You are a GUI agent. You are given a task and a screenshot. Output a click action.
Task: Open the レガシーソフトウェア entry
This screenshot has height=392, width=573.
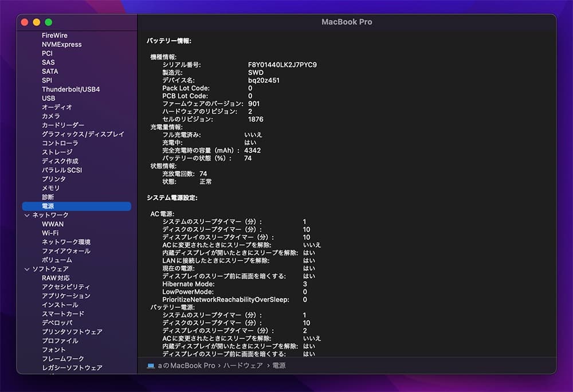point(72,367)
